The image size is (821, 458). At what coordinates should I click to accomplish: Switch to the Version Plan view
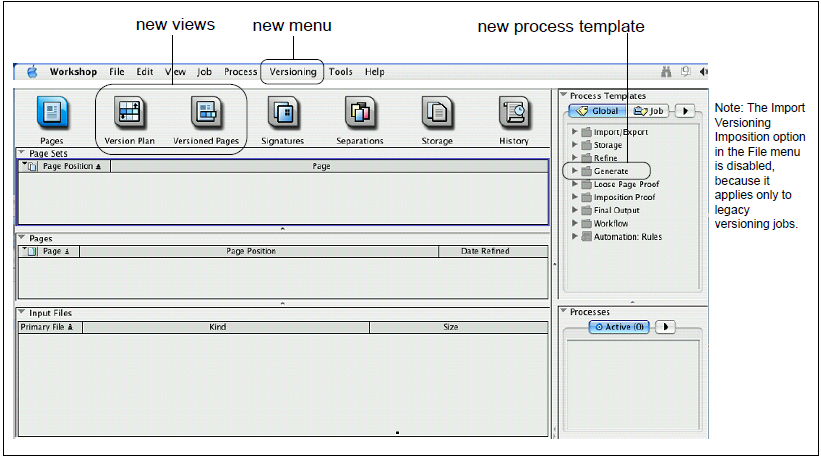(129, 113)
